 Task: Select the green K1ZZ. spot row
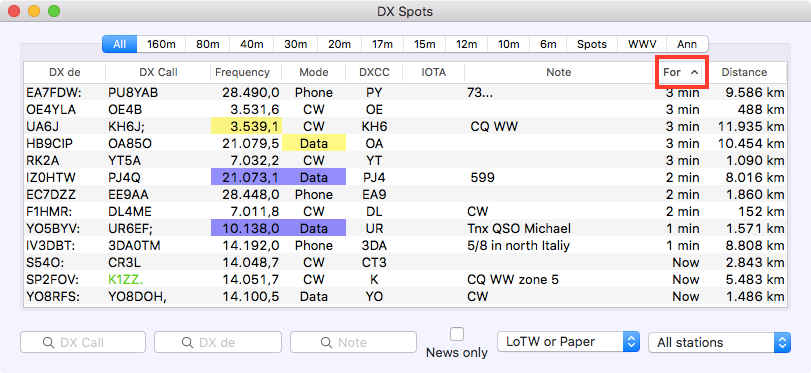coord(405,279)
